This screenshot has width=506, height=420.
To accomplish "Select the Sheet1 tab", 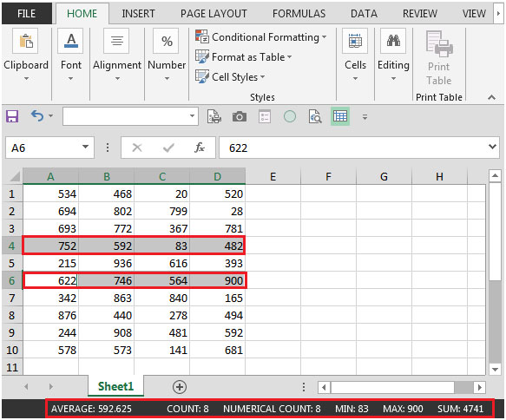I will 115,386.
